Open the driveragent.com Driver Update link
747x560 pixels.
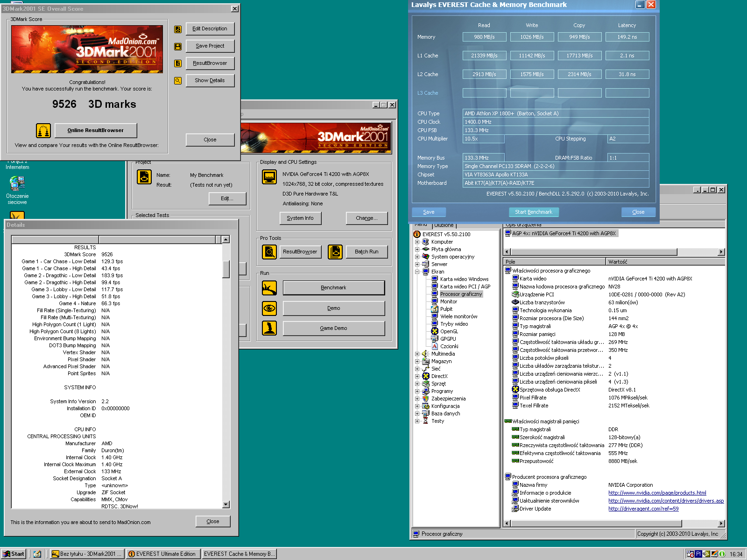643,509
